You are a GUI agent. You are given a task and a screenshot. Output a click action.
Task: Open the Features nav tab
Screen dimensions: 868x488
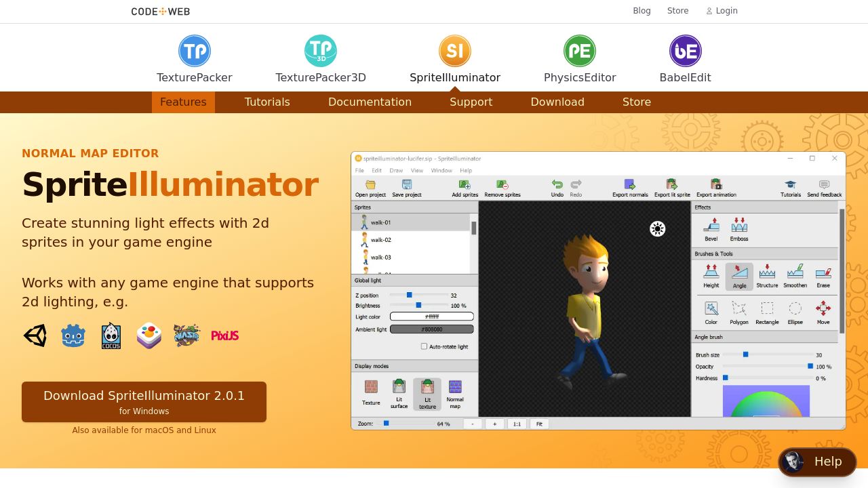183,102
